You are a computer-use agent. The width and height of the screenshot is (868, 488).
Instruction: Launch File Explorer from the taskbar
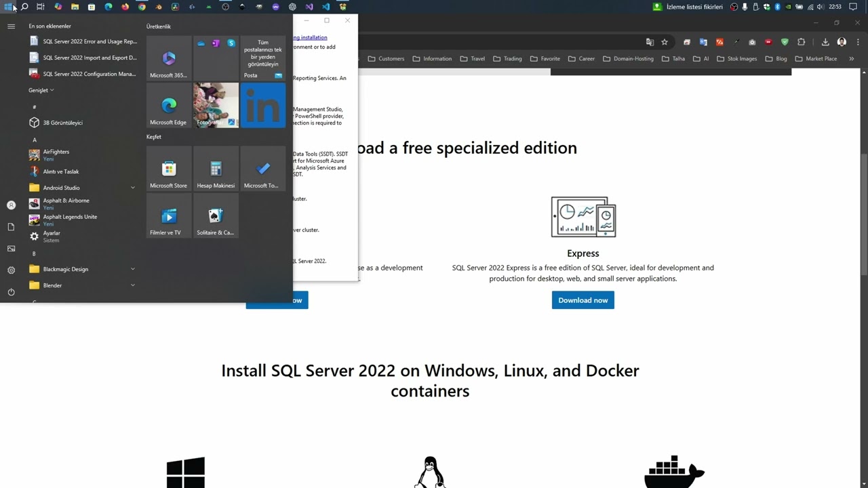[75, 7]
